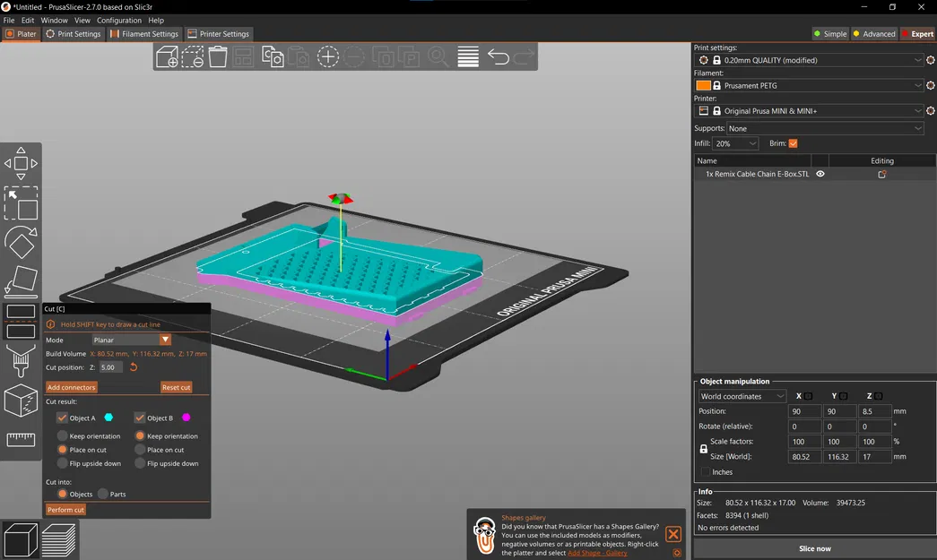
Task: Delete all objects with the trash icon
Action: tap(217, 56)
